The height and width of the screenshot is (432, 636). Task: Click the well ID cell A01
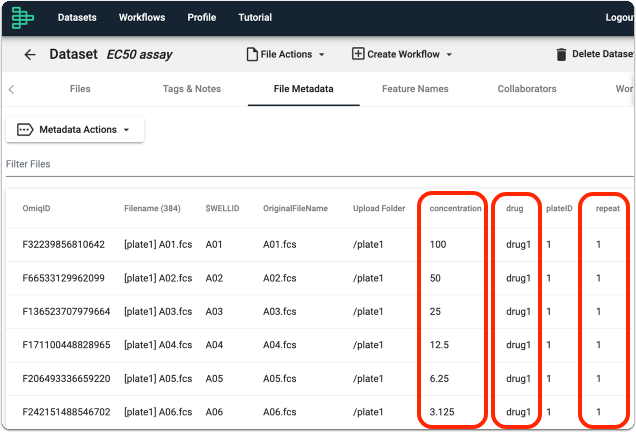(214, 245)
